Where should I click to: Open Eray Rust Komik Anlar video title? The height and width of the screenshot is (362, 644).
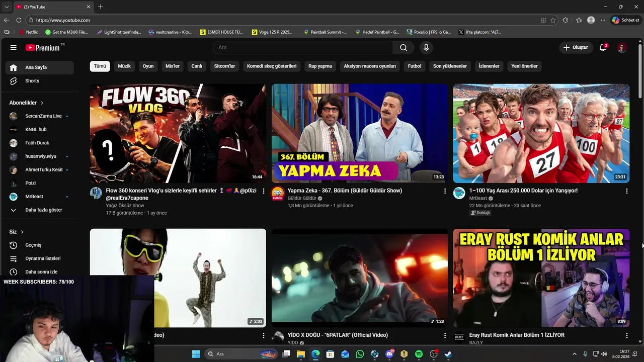click(x=517, y=335)
